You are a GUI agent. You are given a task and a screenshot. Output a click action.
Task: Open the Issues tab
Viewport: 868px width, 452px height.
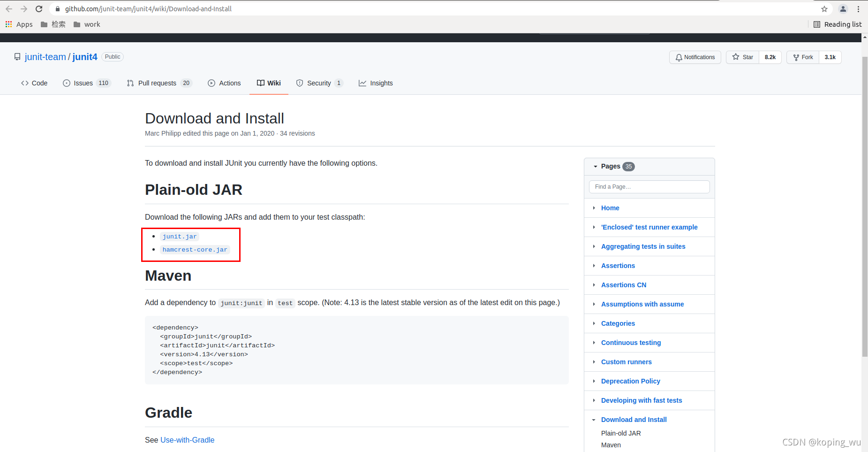click(x=87, y=83)
